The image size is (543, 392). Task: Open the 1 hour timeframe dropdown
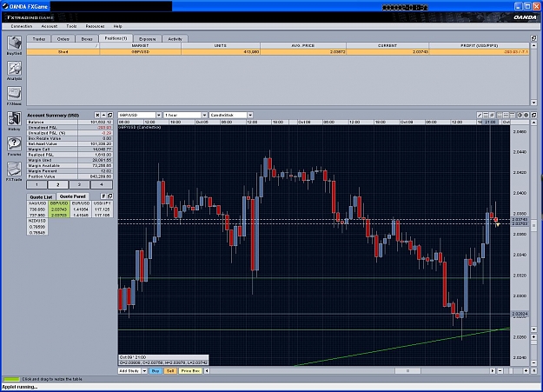(x=204, y=115)
